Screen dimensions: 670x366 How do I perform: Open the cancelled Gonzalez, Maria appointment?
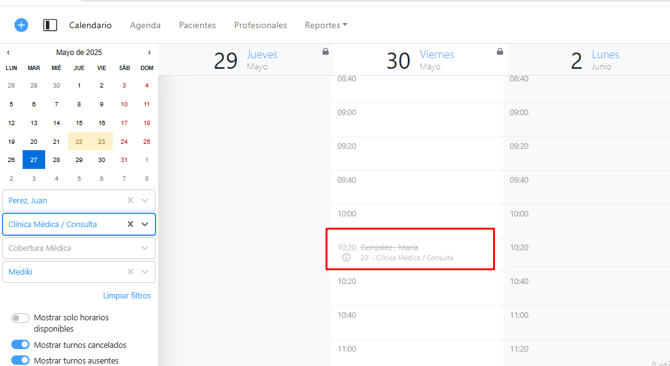pyautogui.click(x=410, y=252)
